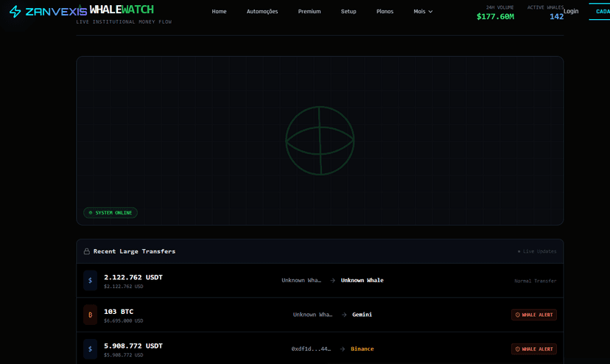
Task: Click the Login link
Action: [571, 11]
